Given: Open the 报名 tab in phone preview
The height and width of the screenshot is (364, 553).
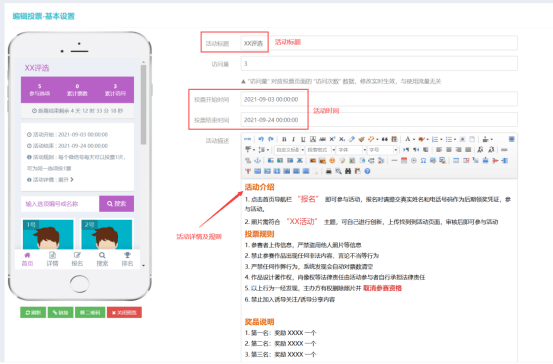Looking at the screenshot, I should [77, 259].
